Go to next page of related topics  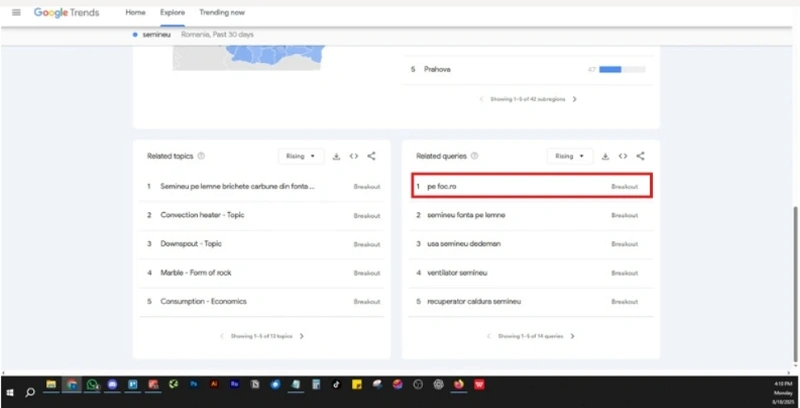pos(302,336)
